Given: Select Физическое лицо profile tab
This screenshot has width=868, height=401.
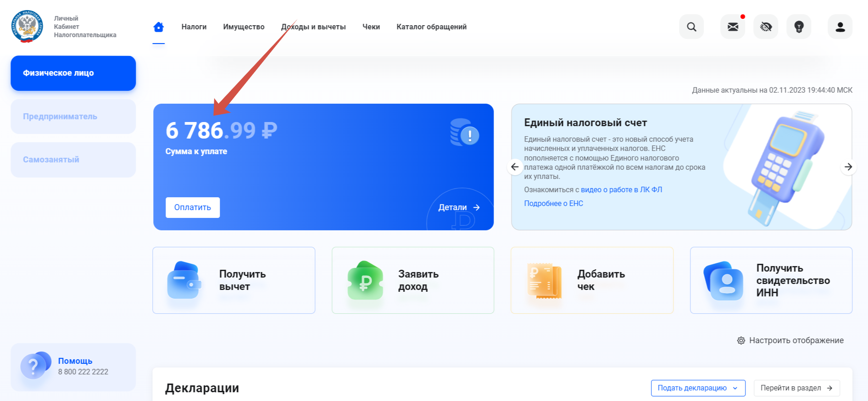Looking at the screenshot, I should pos(73,73).
